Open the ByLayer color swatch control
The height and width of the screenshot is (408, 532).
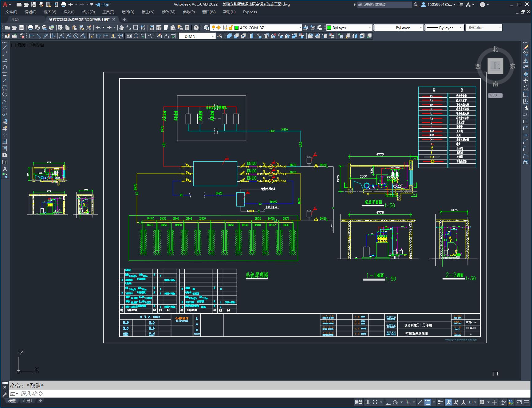coord(349,28)
